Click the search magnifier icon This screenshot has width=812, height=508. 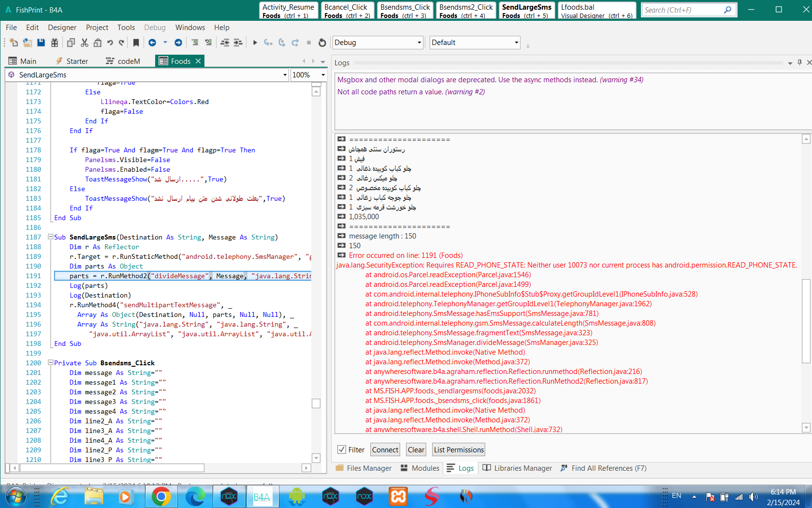(727, 10)
